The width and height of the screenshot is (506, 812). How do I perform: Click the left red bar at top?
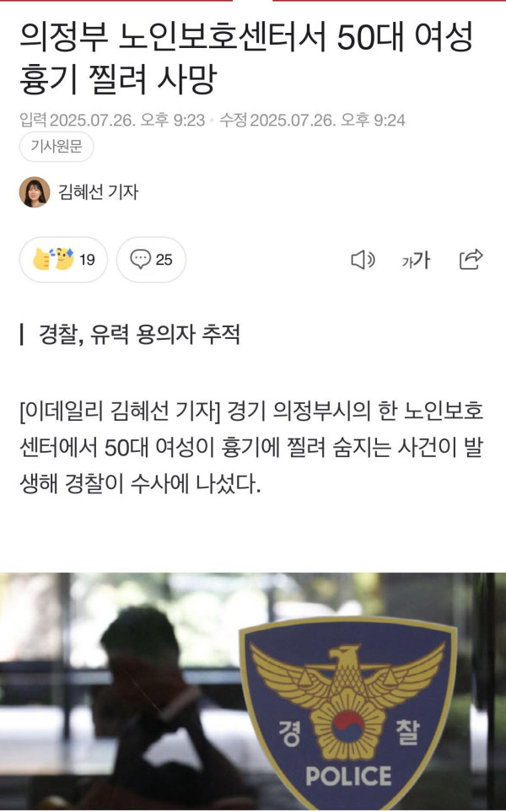click(x=116, y=1)
